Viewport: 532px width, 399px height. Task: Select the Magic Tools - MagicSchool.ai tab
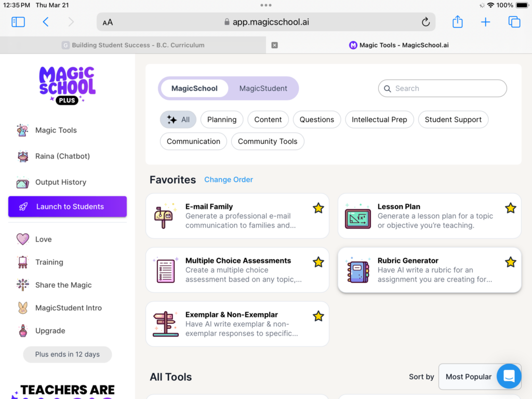(x=399, y=45)
